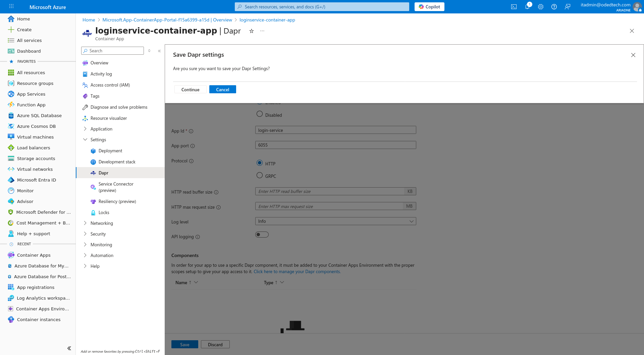Screen dimensions: 644x355
Task: Click the HTTP read buffer size info icon
Action: pyautogui.click(x=216, y=192)
